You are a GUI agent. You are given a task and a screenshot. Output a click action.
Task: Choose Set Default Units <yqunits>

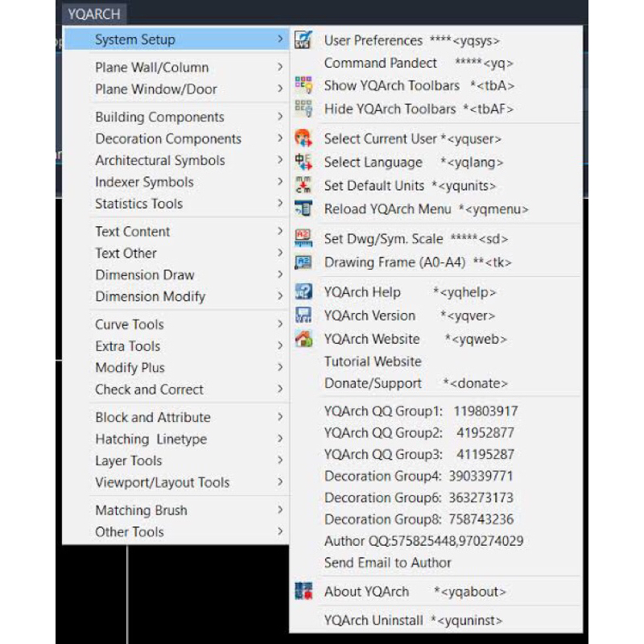coord(436,186)
